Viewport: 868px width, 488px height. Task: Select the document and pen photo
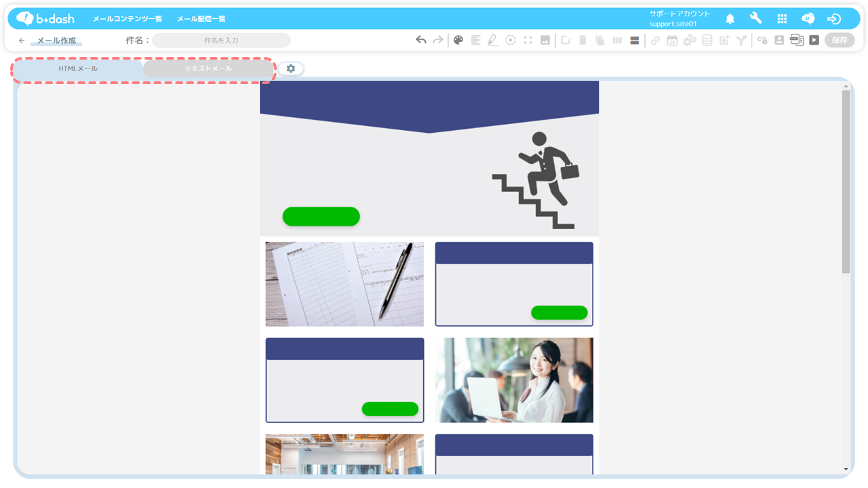(x=344, y=284)
